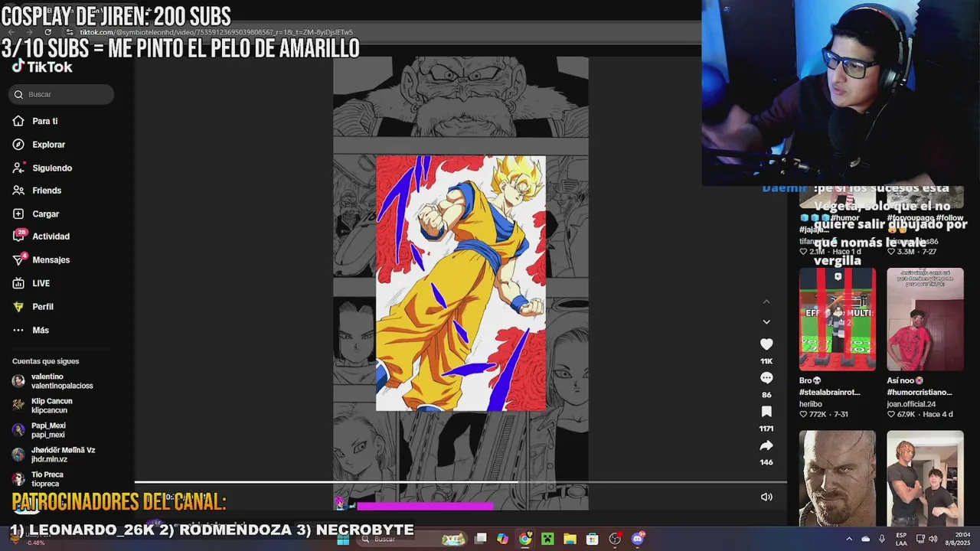Go to next video with down arrow

click(766, 322)
